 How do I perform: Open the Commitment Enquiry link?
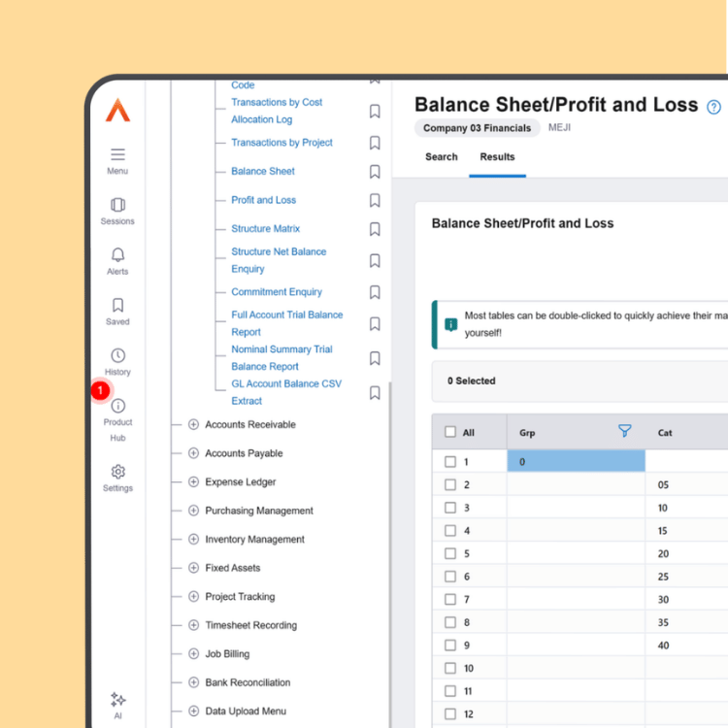click(277, 292)
